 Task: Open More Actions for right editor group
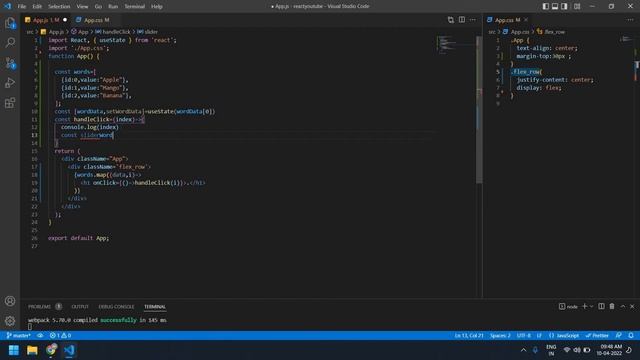click(x=630, y=20)
